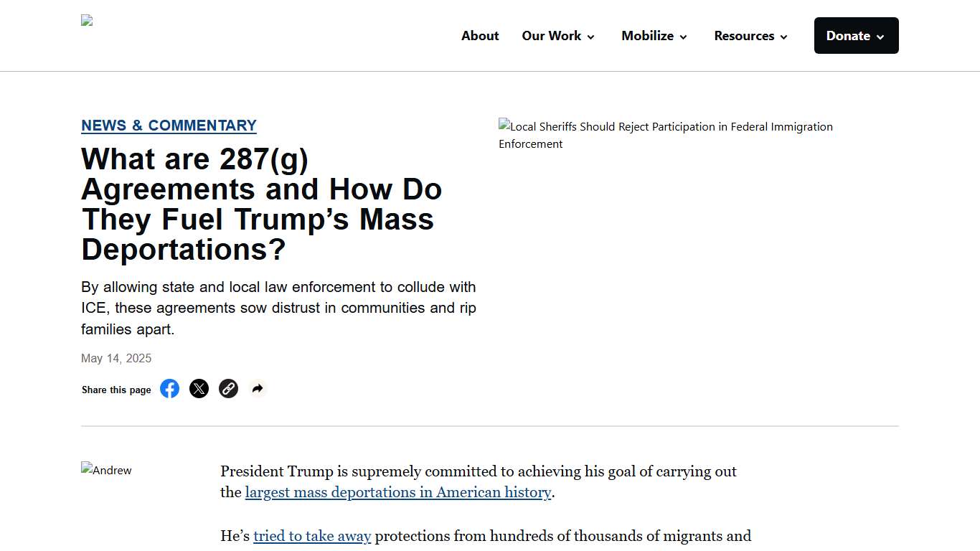Click the site logo placeholder
The image size is (980, 551).
86,19
